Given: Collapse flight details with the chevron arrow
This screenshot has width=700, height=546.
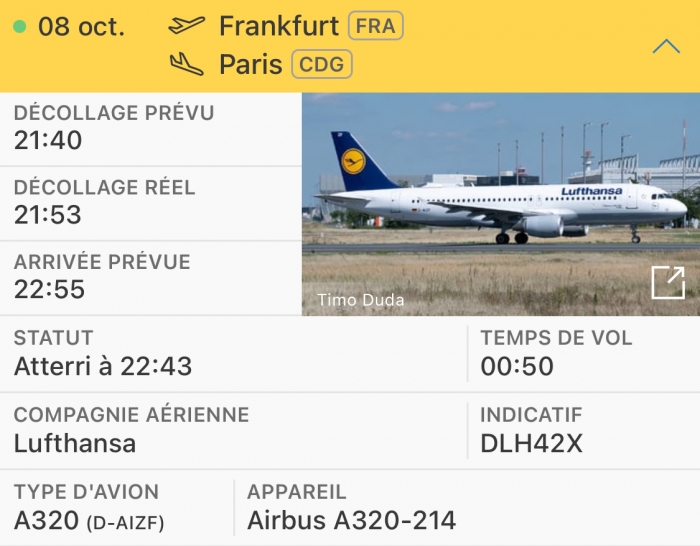Looking at the screenshot, I should click(x=666, y=46).
